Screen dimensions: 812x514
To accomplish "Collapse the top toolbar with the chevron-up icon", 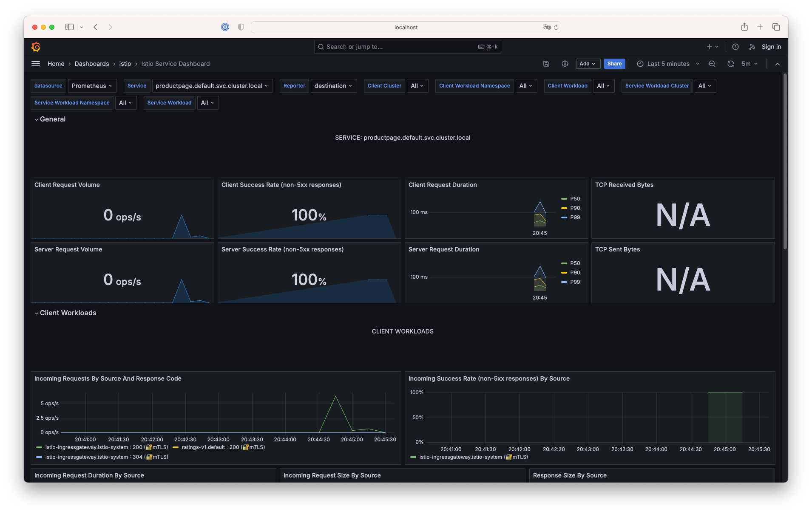I will click(778, 64).
